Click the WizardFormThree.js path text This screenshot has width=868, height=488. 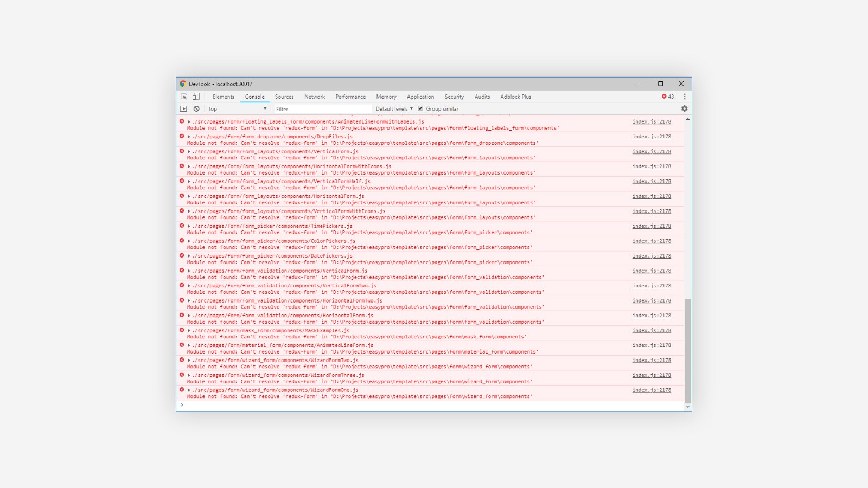point(278,375)
